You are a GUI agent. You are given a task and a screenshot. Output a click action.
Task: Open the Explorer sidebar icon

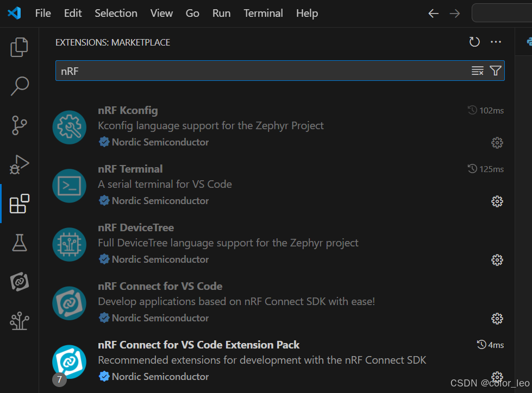pos(19,47)
